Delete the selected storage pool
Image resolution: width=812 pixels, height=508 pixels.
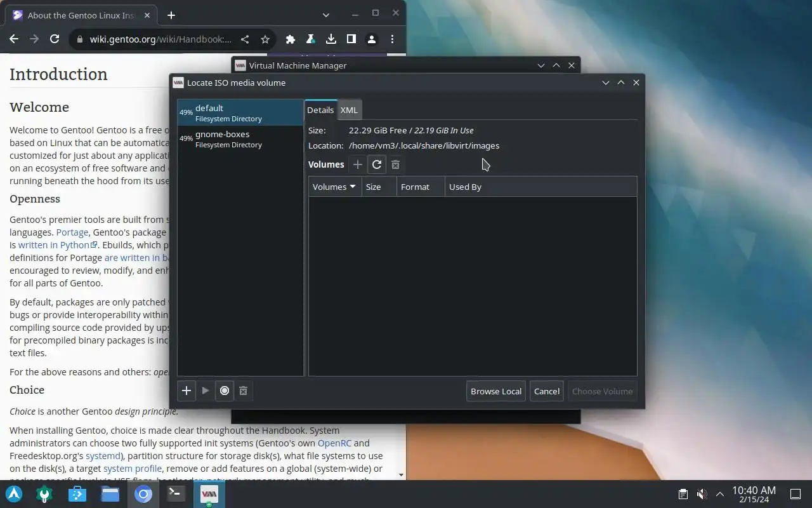point(243,391)
